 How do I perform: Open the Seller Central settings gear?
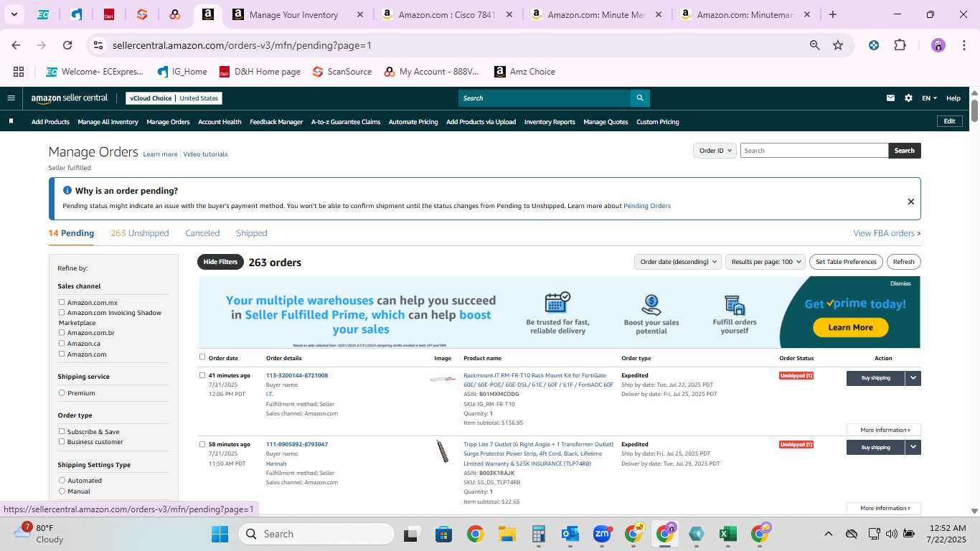(x=908, y=98)
